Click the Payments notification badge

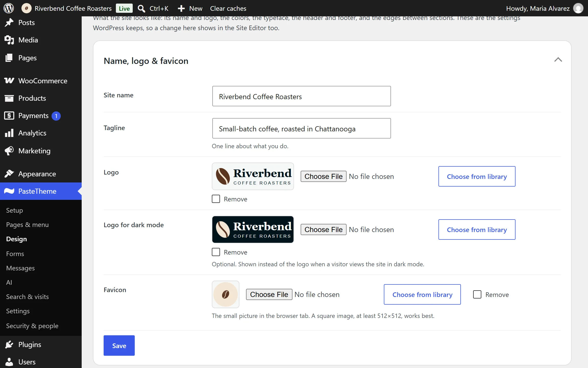pyautogui.click(x=56, y=116)
